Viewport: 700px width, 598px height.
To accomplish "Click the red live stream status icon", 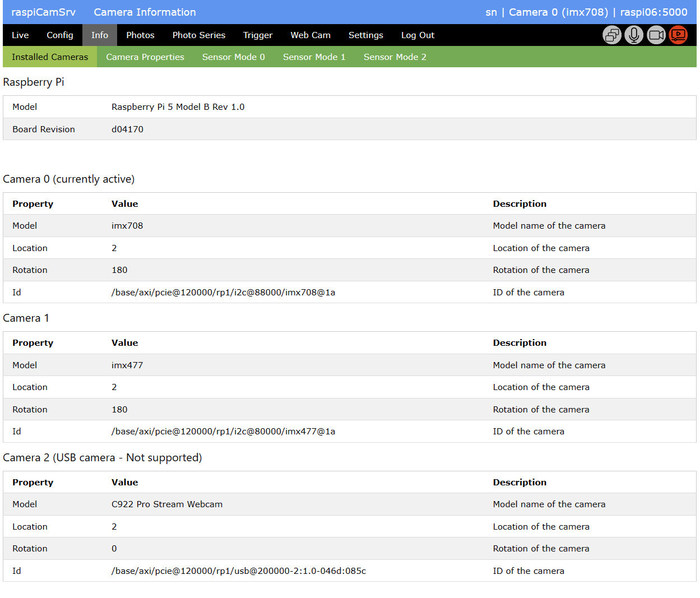I will (678, 35).
